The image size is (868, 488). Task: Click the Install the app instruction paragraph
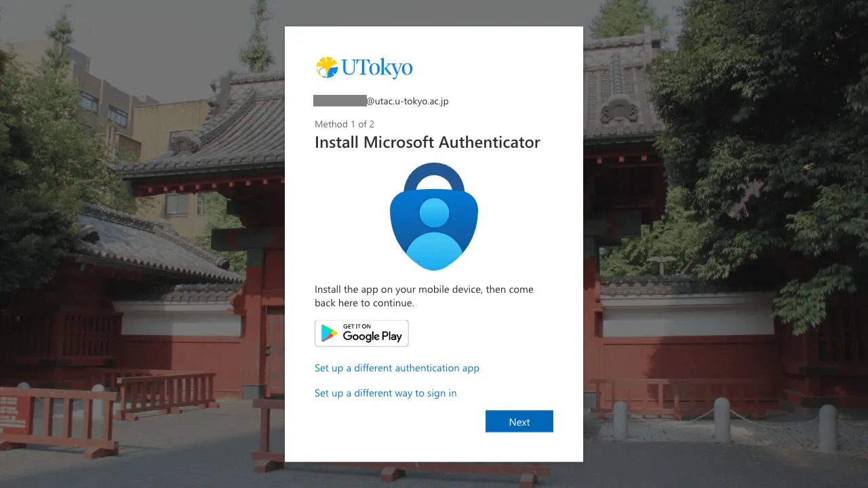[424, 296]
